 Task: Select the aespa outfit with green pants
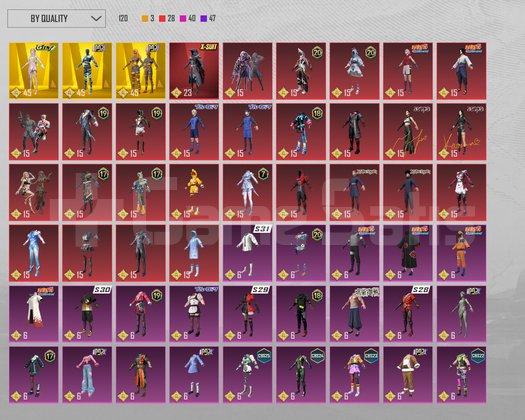(x=408, y=132)
